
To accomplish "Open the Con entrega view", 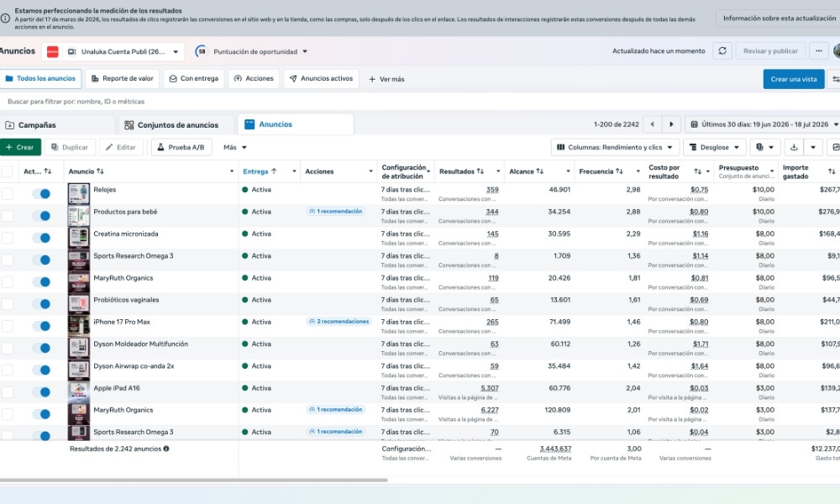I will [194, 79].
